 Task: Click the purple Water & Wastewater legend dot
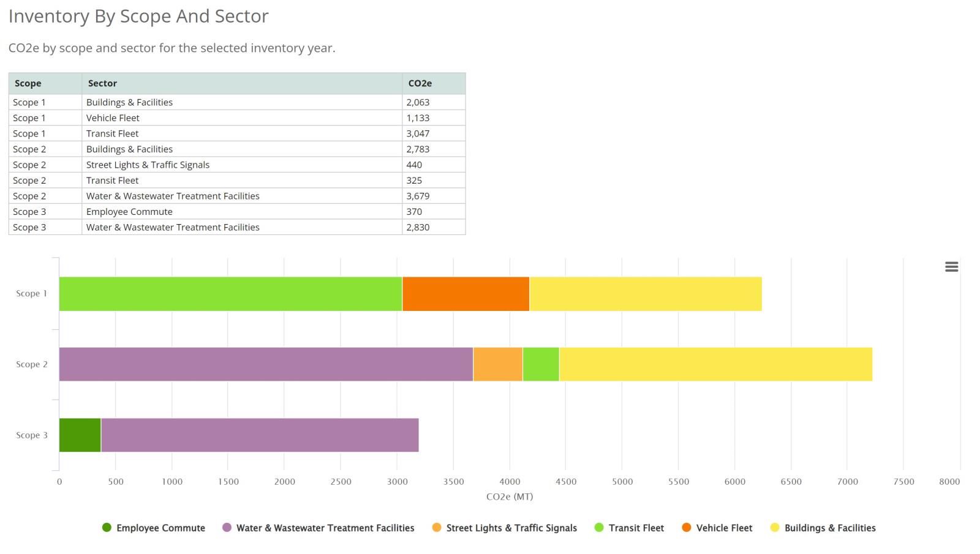[x=227, y=527]
